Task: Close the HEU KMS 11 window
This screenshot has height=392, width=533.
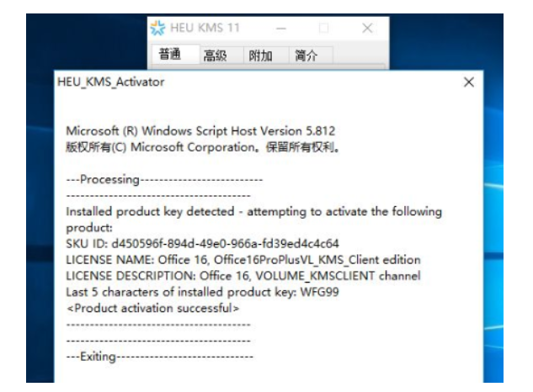Action: point(367,29)
